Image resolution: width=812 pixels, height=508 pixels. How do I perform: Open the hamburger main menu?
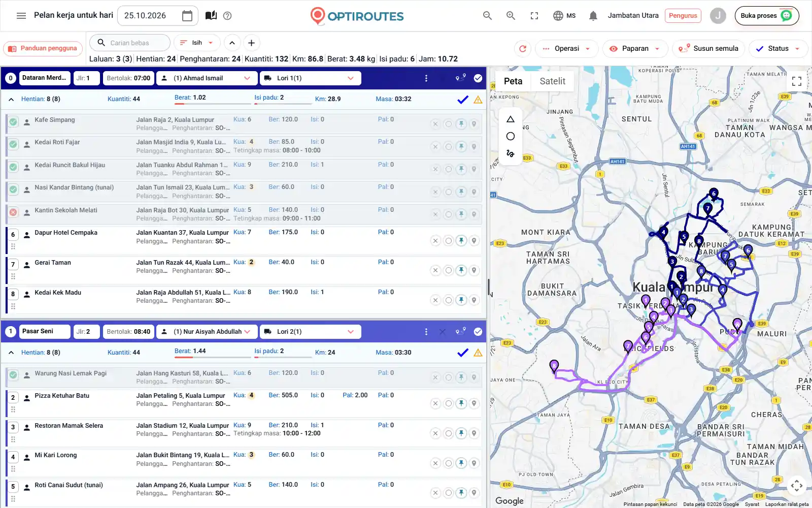pyautogui.click(x=21, y=16)
